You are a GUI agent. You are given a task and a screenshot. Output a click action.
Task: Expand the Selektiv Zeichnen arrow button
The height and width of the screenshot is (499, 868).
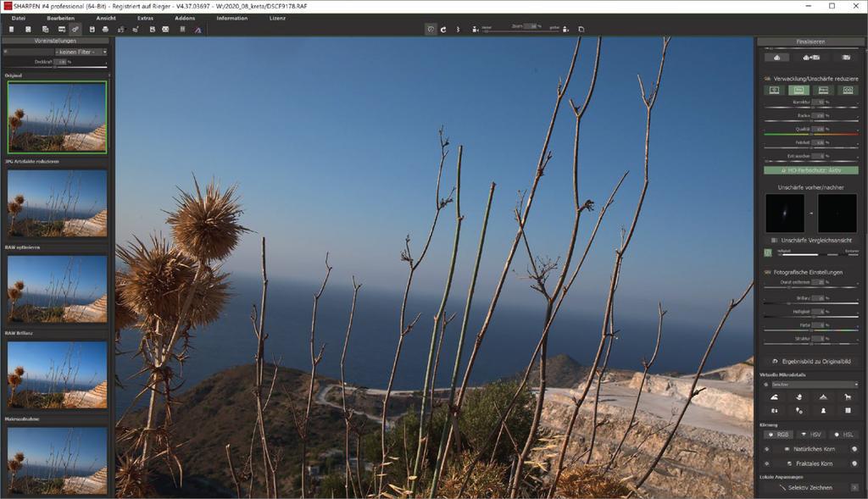pos(854,487)
